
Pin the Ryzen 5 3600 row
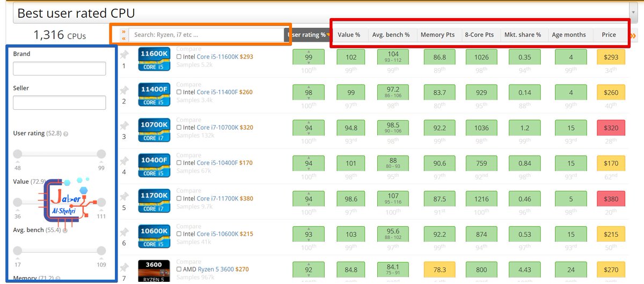124,267
